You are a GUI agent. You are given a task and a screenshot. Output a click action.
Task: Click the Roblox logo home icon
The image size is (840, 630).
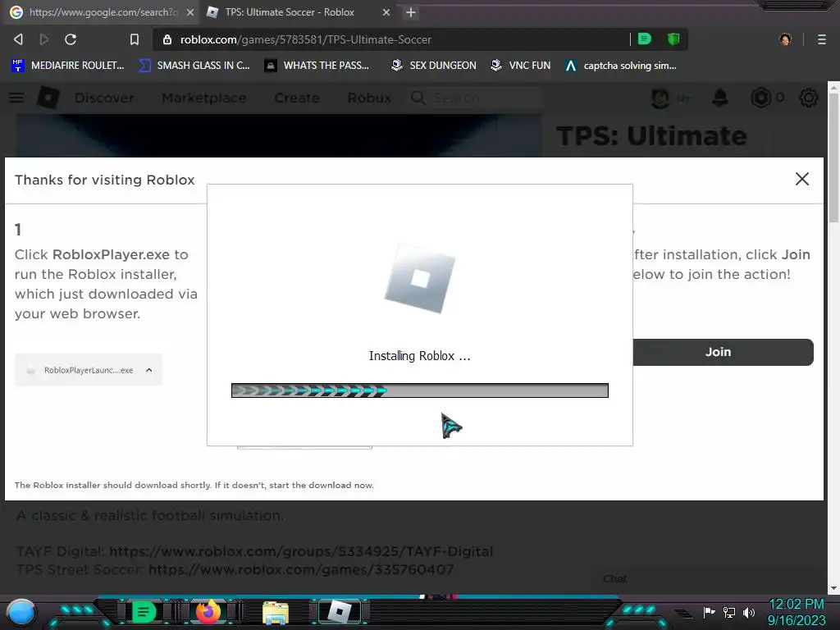[48, 98]
